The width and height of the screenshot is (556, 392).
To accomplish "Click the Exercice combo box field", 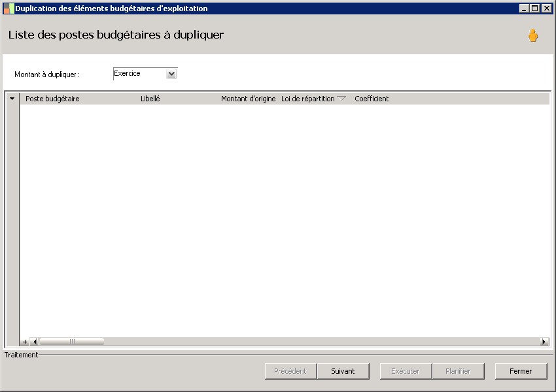I will pyautogui.click(x=145, y=74).
